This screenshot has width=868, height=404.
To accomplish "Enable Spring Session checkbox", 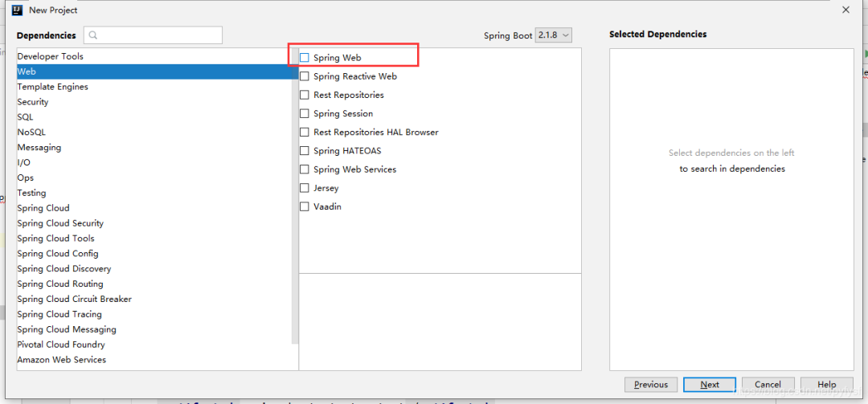I will 305,113.
